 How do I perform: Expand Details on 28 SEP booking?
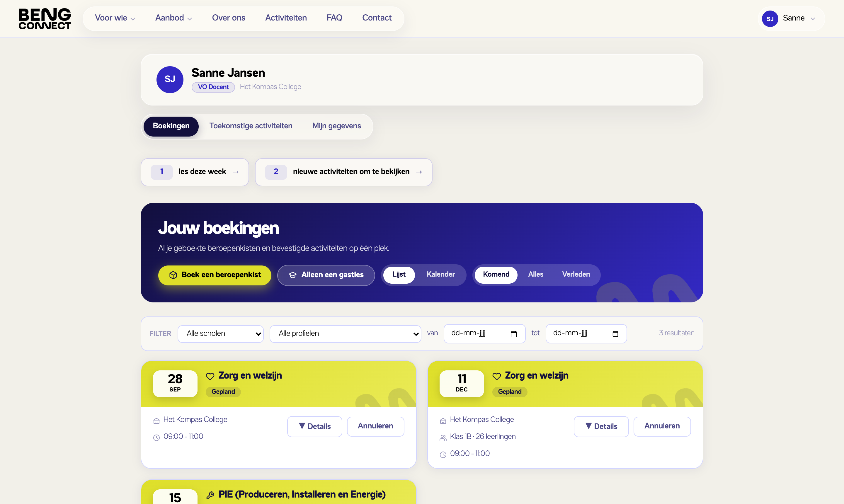[314, 427]
